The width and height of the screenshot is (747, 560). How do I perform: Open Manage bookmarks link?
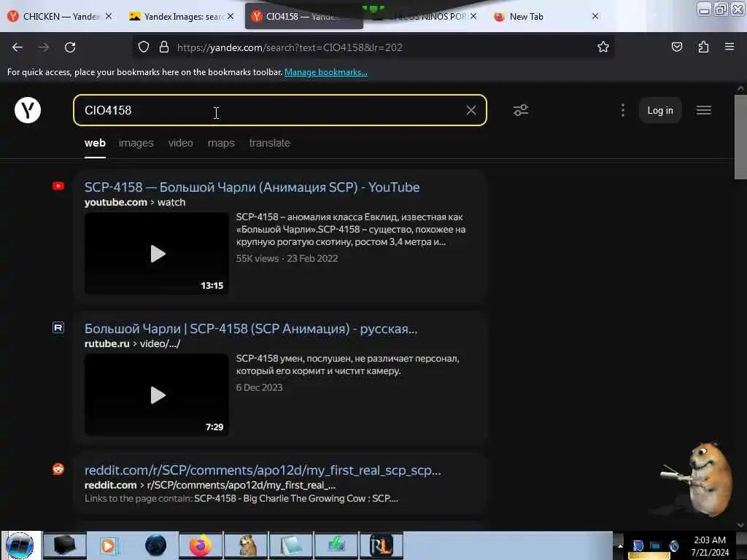tap(326, 72)
